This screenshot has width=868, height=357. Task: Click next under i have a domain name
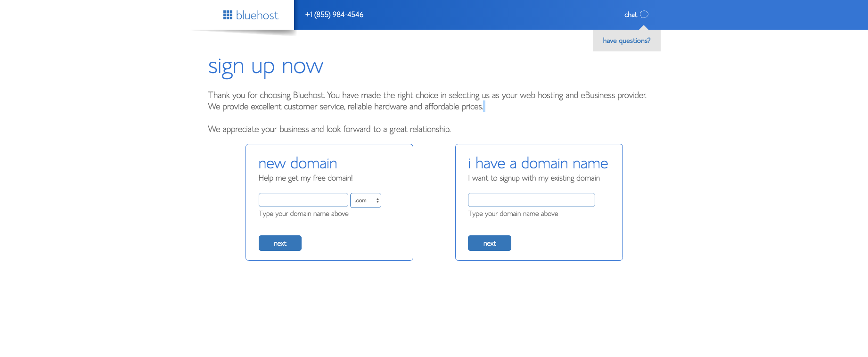pyautogui.click(x=490, y=243)
